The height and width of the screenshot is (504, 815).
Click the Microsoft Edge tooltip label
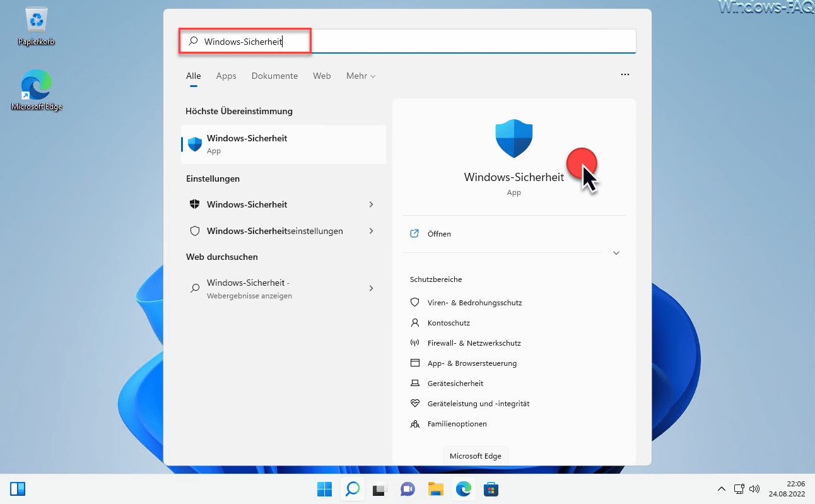click(x=476, y=456)
